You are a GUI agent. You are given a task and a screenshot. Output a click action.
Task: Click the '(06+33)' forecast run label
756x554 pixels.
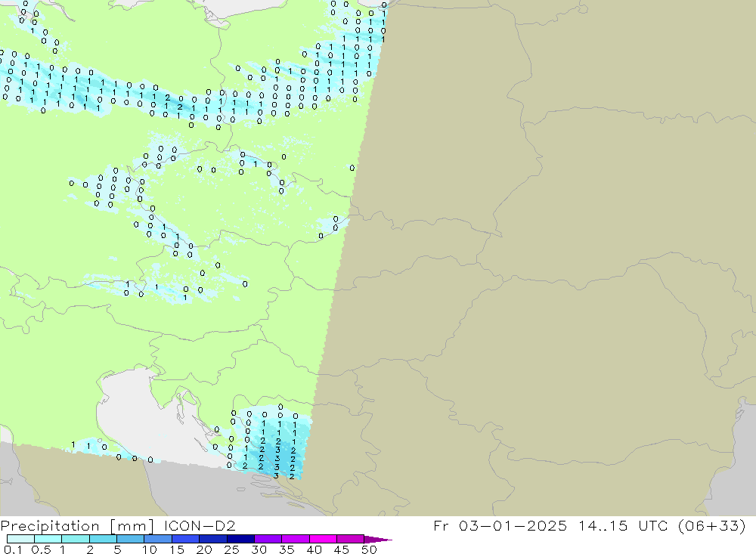[711, 526]
